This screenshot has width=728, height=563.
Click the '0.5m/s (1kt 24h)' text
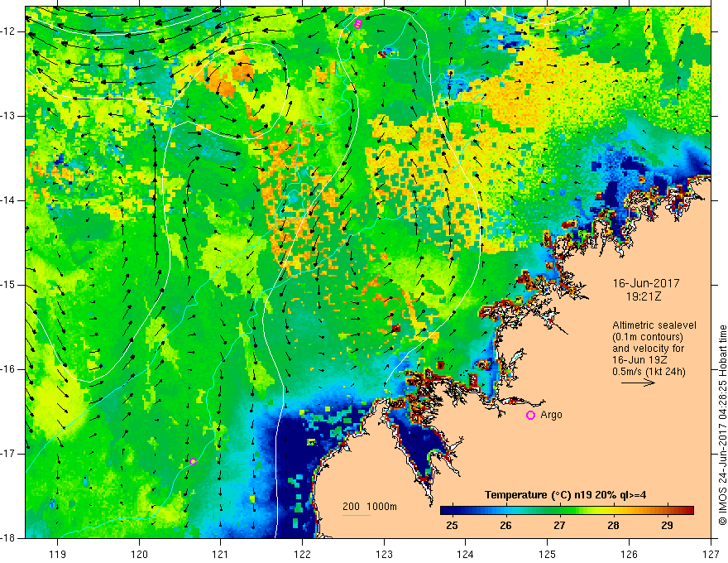(649, 372)
